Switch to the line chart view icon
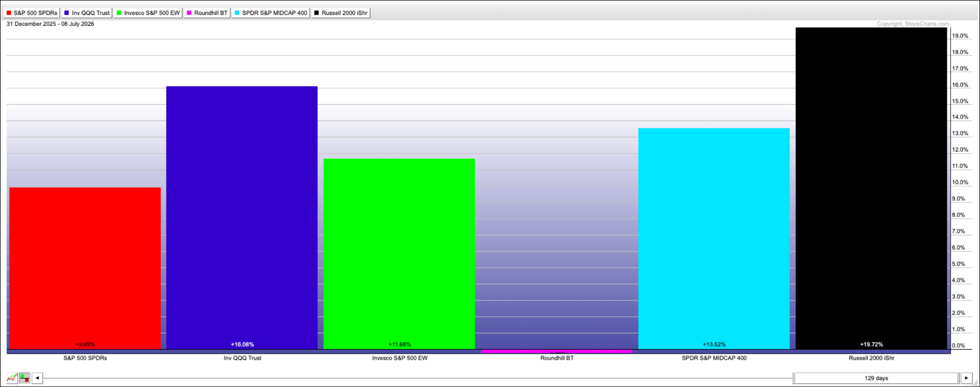 click(12, 378)
